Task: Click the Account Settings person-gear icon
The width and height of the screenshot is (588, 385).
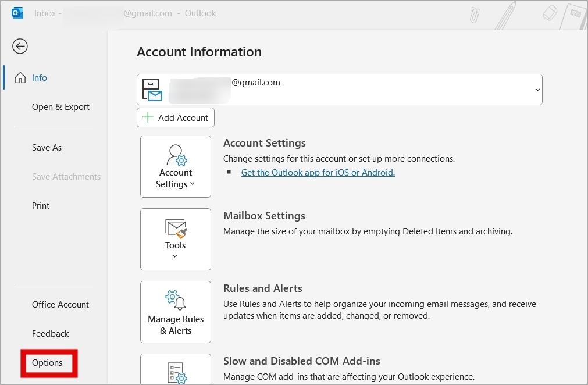Action: coord(177,155)
